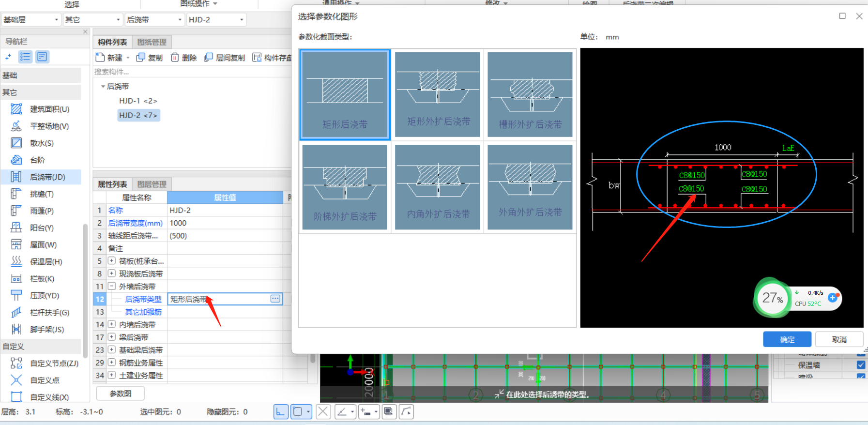Expand the 筏板(桩承台) property group
The image size is (868, 425).
tap(112, 261)
